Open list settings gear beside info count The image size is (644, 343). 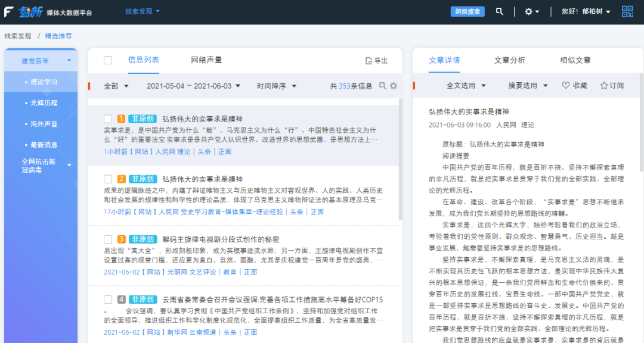[394, 86]
